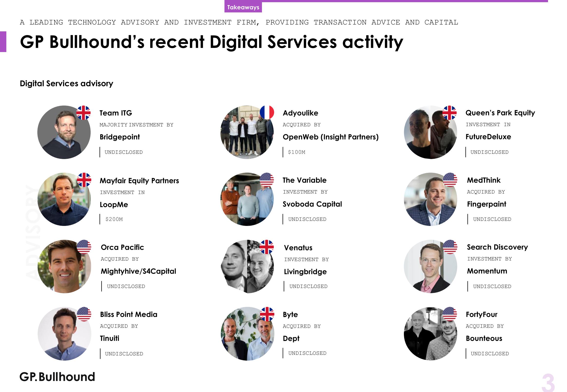Select the Adyoulike team group photo
Viewport: 567px width, 392px height.
tap(247, 132)
